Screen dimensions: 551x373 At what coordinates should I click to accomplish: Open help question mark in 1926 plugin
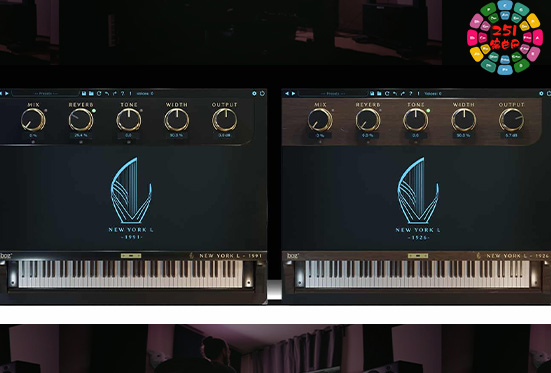(410, 94)
